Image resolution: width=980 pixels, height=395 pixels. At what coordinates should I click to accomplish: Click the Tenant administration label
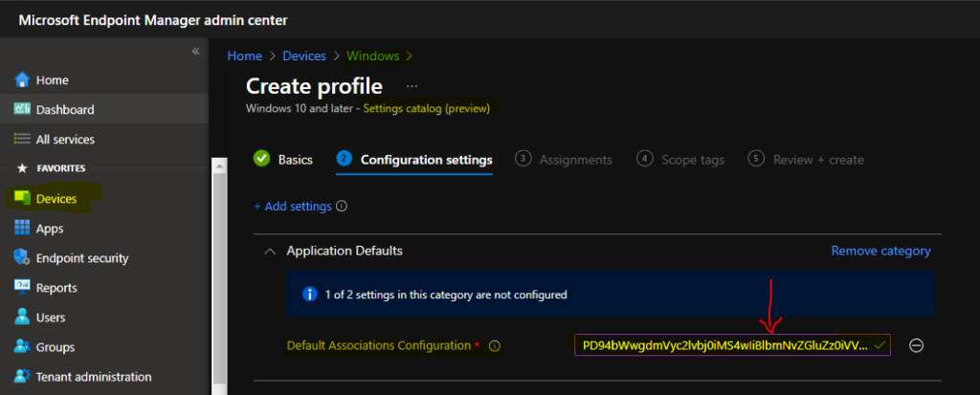94,377
